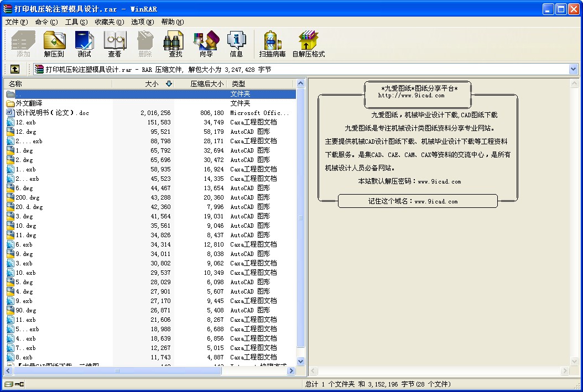Click the file icon of 20.d.dwg
Viewport: 583px width, 392px height.
pyautogui.click(x=11, y=207)
